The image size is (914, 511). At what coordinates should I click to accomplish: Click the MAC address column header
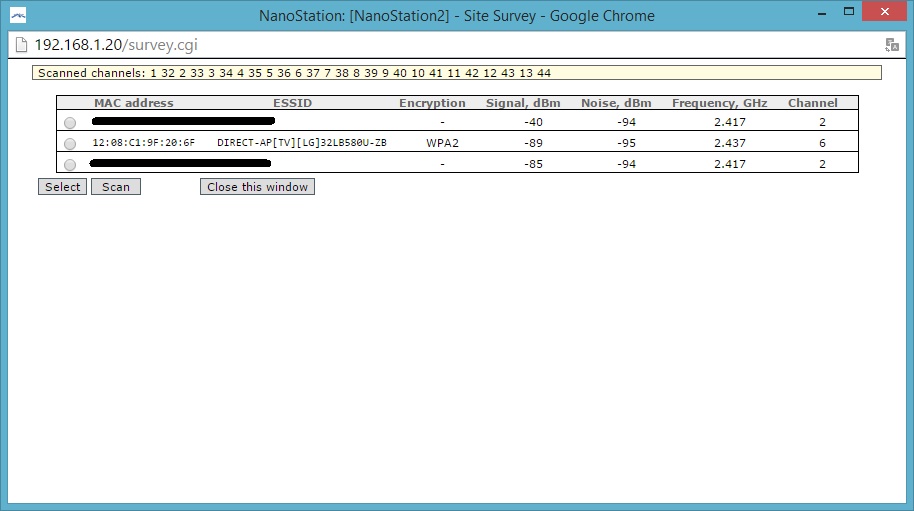(133, 103)
